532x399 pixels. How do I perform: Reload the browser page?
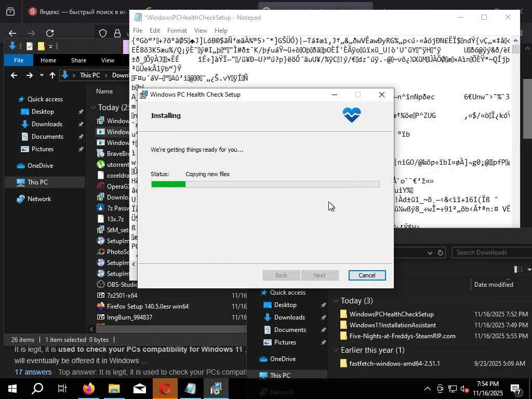(50, 33)
